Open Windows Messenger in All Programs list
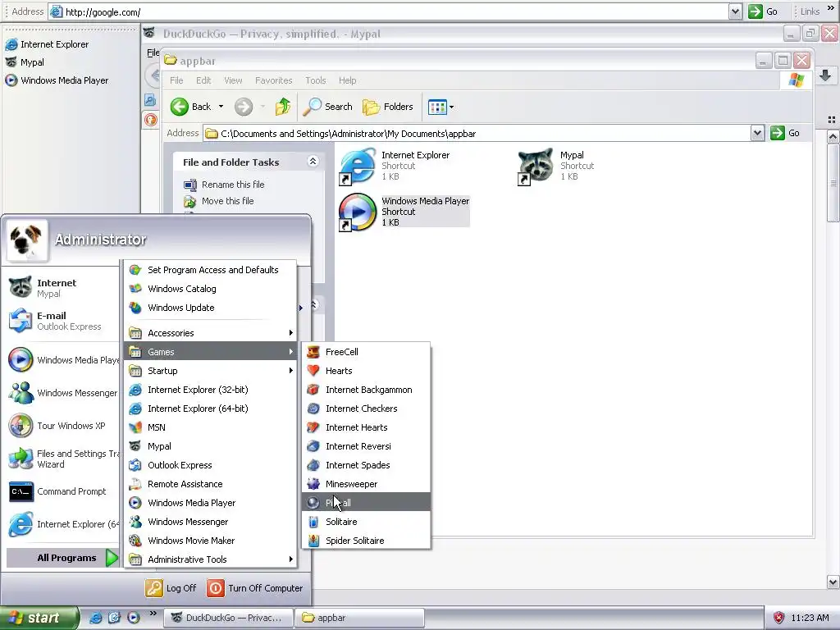 211,521
